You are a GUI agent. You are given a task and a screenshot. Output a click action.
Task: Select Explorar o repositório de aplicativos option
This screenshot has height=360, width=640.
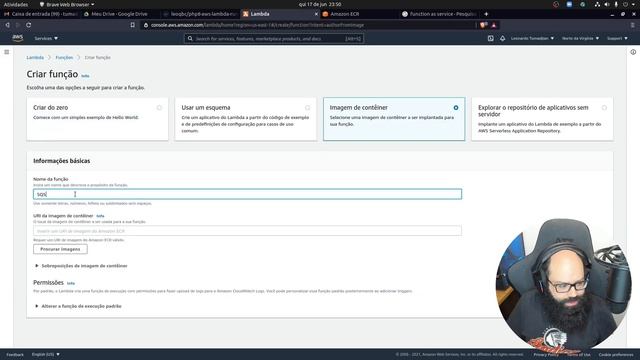[x=542, y=119]
